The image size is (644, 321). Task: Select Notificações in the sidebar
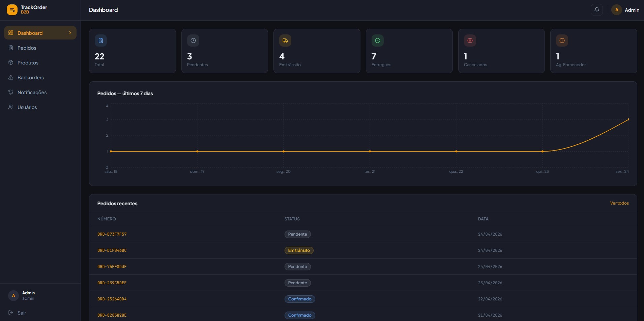pyautogui.click(x=32, y=92)
